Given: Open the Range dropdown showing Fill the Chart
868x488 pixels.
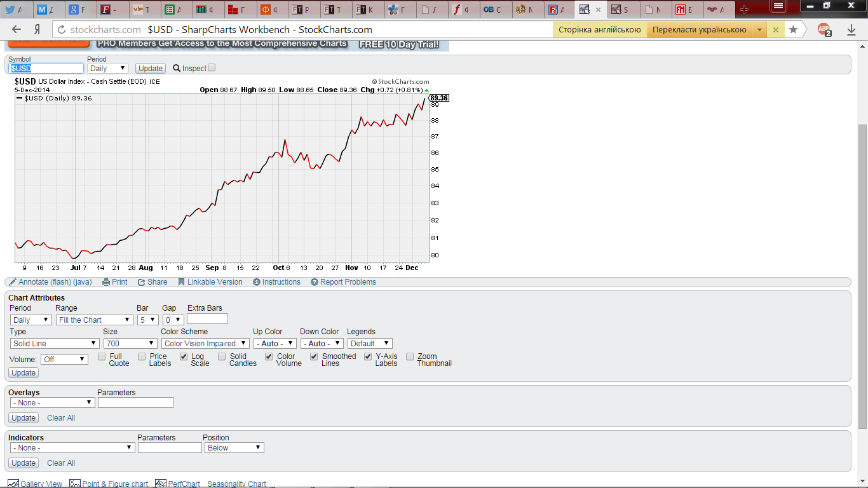Looking at the screenshot, I should tap(95, 320).
